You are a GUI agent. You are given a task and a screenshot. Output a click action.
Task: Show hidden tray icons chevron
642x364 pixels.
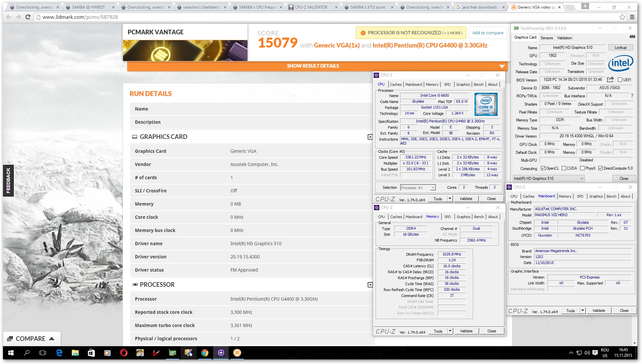pyautogui.click(x=571, y=353)
